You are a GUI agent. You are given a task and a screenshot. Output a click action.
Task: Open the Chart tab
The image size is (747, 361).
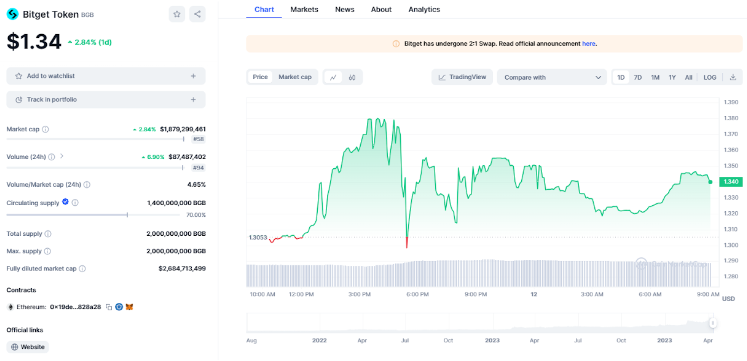[x=264, y=10]
